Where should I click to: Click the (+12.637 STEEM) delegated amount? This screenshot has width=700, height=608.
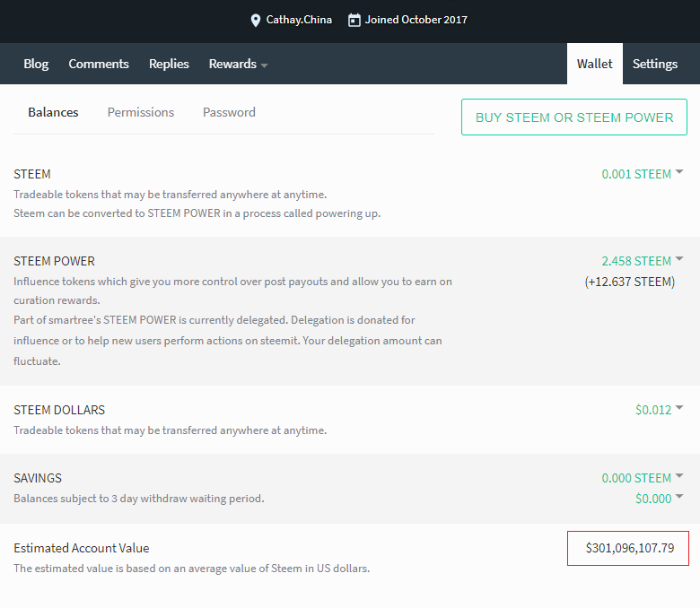click(x=629, y=282)
